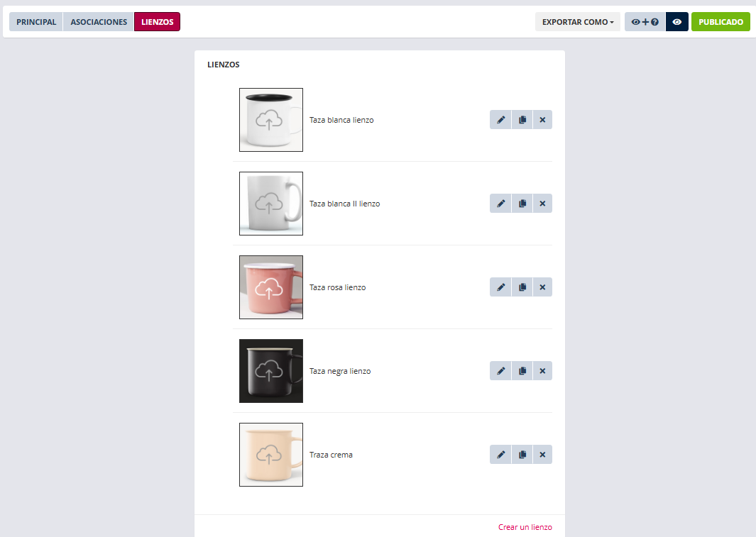Switch to the Principal tab
This screenshot has width=756, height=537.
(x=36, y=22)
